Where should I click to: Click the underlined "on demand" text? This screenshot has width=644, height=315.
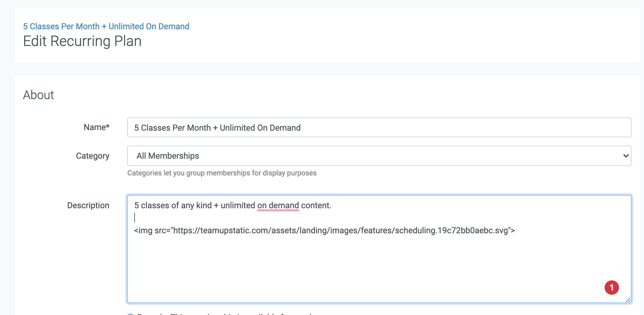[x=278, y=206]
